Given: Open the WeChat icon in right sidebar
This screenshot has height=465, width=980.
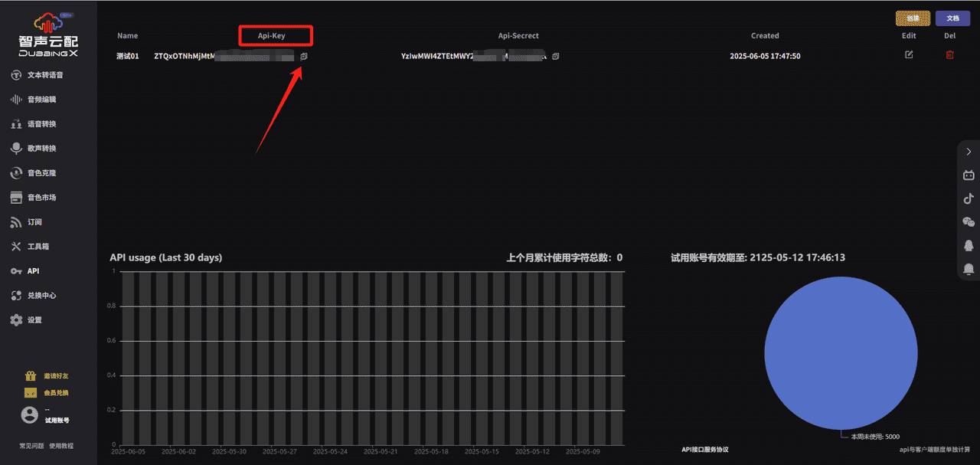Looking at the screenshot, I should coord(969,222).
